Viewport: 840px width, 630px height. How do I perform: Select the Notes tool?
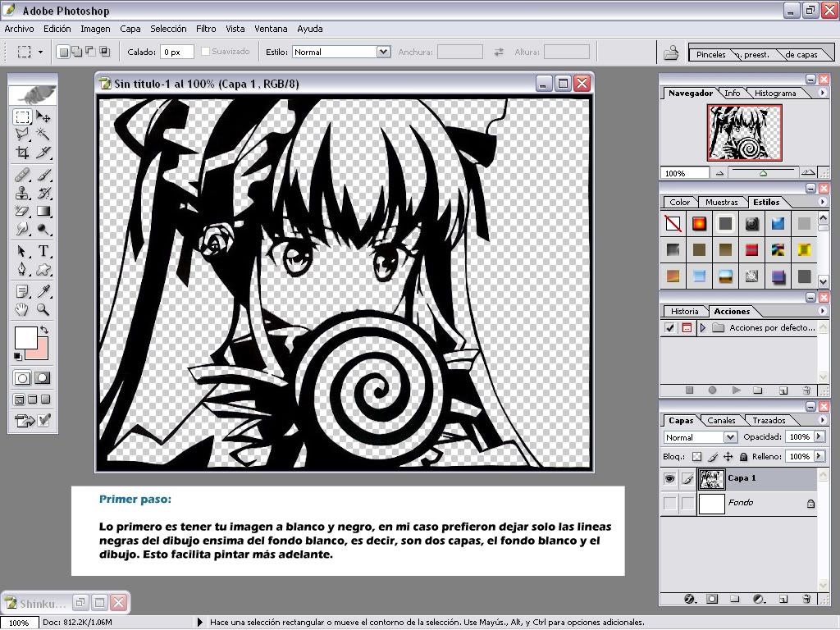(x=22, y=291)
